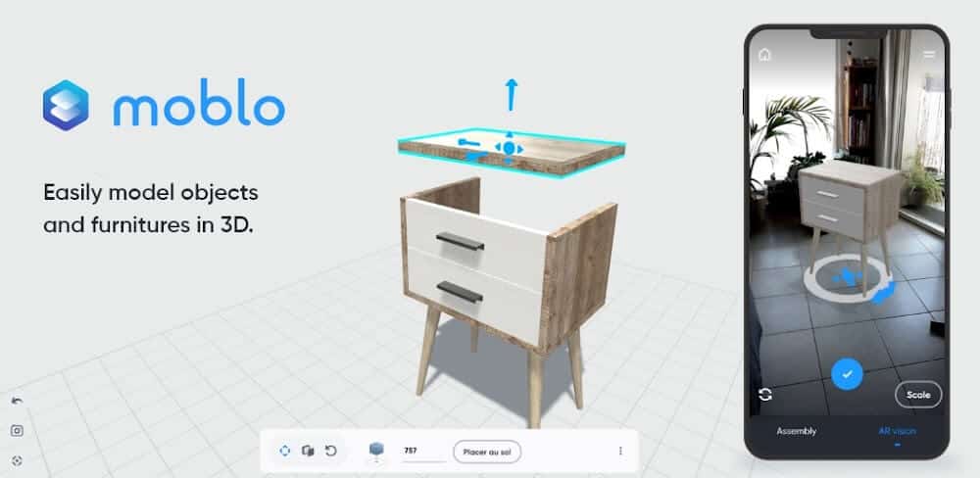
Task: Tap the home icon on phone
Action: pyautogui.click(x=764, y=55)
